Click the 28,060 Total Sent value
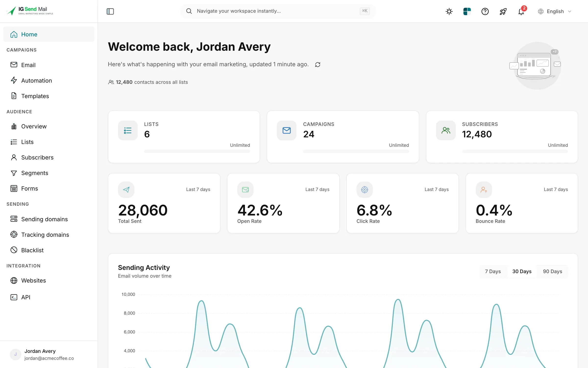The width and height of the screenshot is (588, 368). (143, 210)
